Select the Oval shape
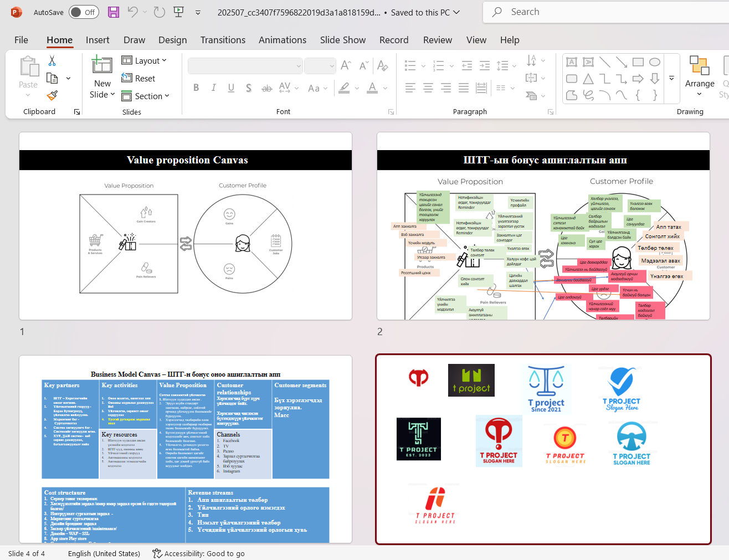Screen dimensions: 729x560 pos(655,62)
